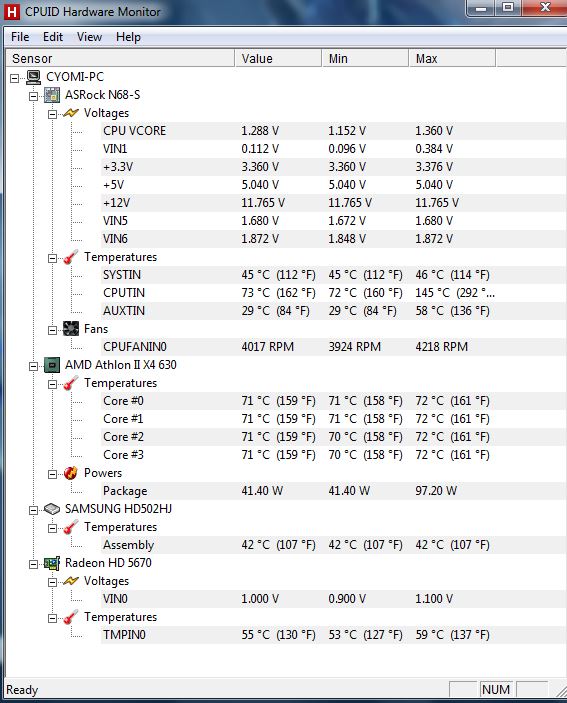Select the Core #2 row

tap(333, 437)
